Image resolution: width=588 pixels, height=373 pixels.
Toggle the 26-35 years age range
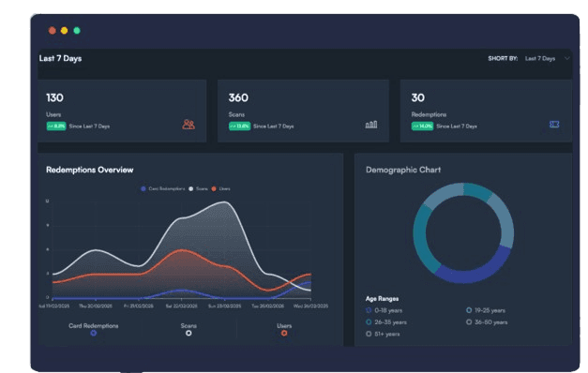(x=385, y=322)
